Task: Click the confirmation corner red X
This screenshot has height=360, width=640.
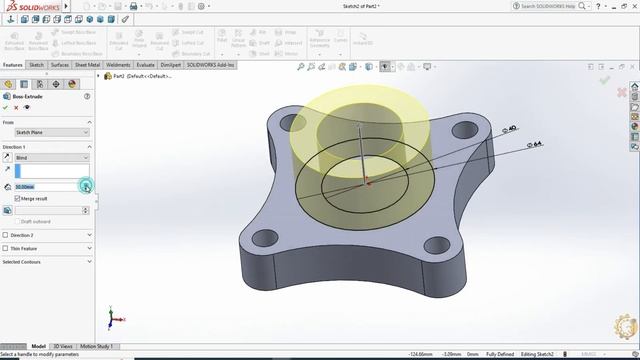Action: coord(622,93)
